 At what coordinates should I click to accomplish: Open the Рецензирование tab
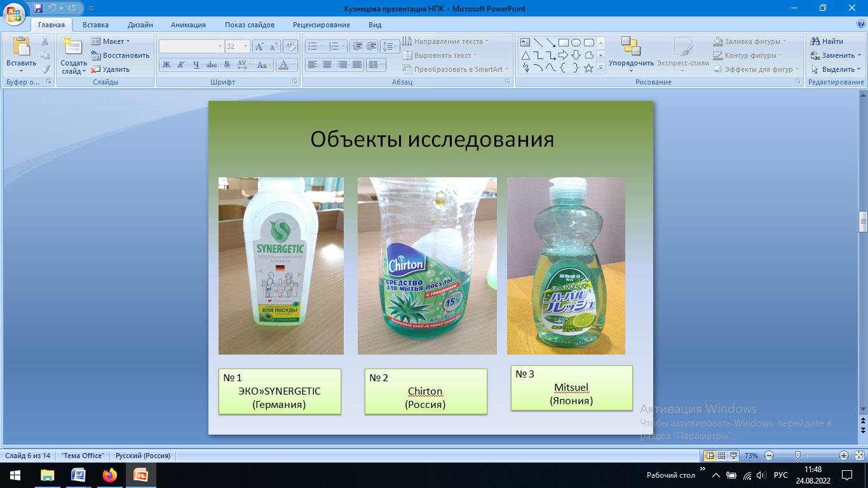pos(322,25)
